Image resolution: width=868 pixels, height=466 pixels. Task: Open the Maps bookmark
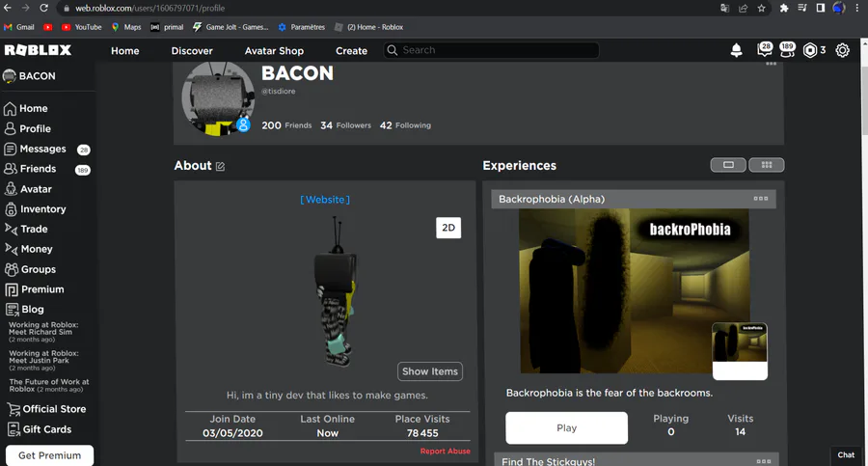pyautogui.click(x=126, y=27)
